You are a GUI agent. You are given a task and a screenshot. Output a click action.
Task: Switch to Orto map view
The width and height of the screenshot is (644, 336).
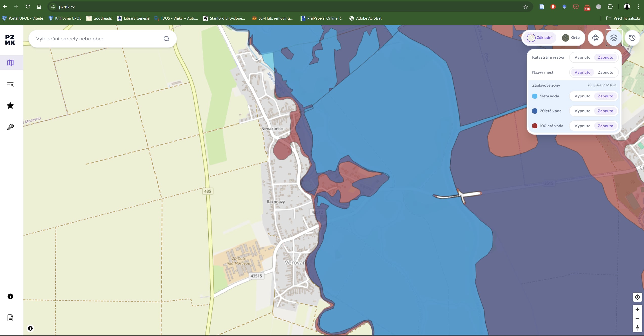[x=571, y=38]
